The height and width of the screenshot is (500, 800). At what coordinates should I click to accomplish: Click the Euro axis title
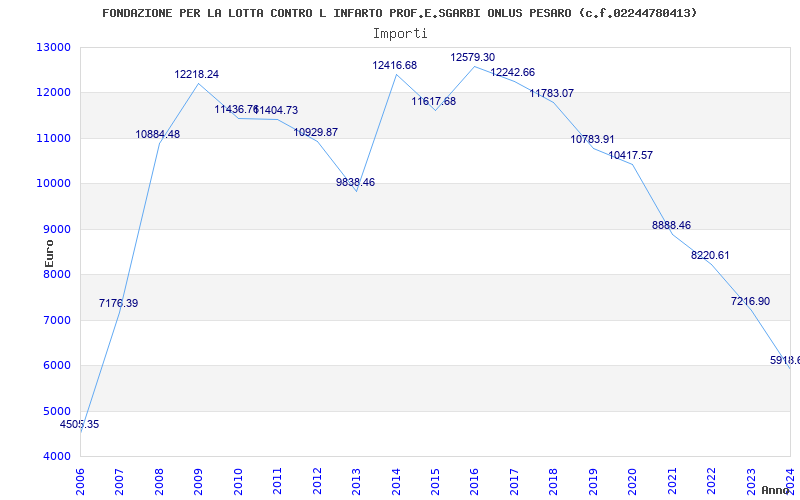49,253
